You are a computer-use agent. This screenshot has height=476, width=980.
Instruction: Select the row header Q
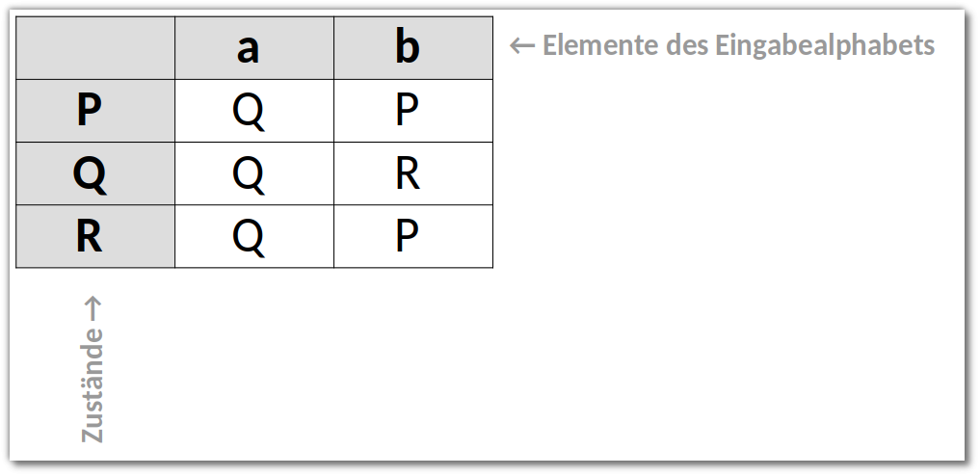click(x=95, y=173)
